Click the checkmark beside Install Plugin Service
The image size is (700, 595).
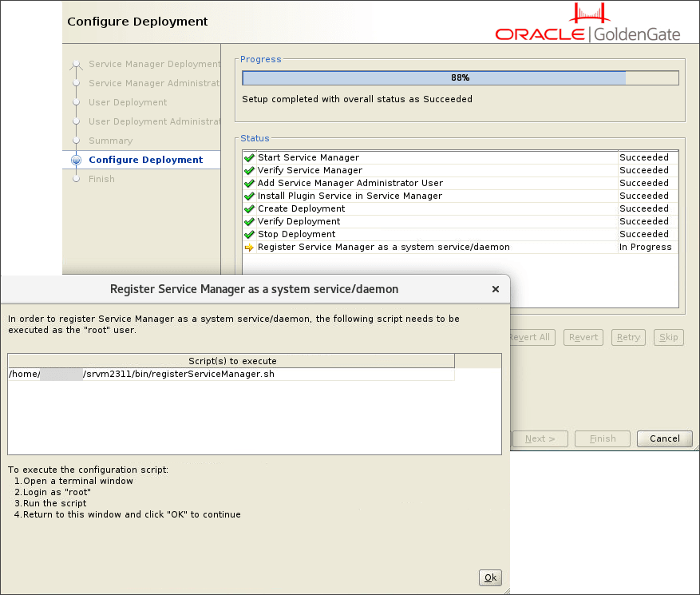point(250,196)
